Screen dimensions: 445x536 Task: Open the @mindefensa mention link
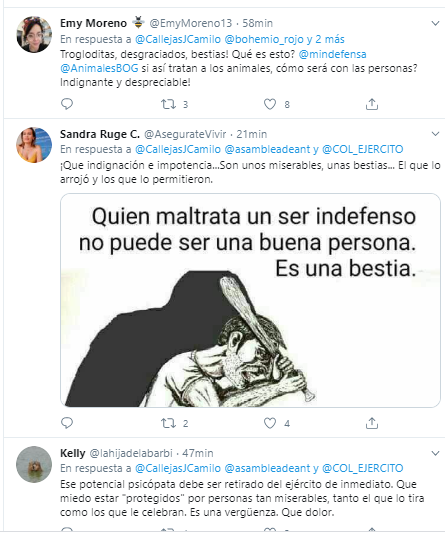(x=332, y=54)
